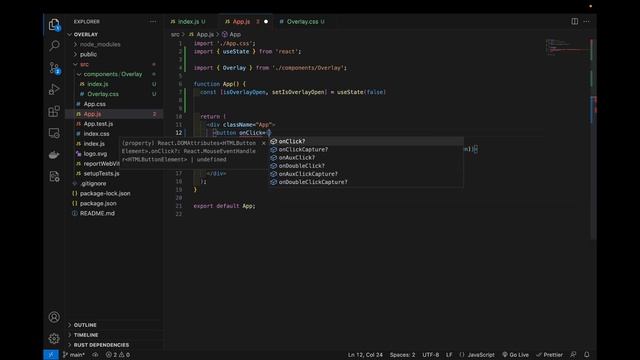640x360 pixels.
Task: Click the feedback icon beside Prettier
Action: pyautogui.click(x=573, y=355)
